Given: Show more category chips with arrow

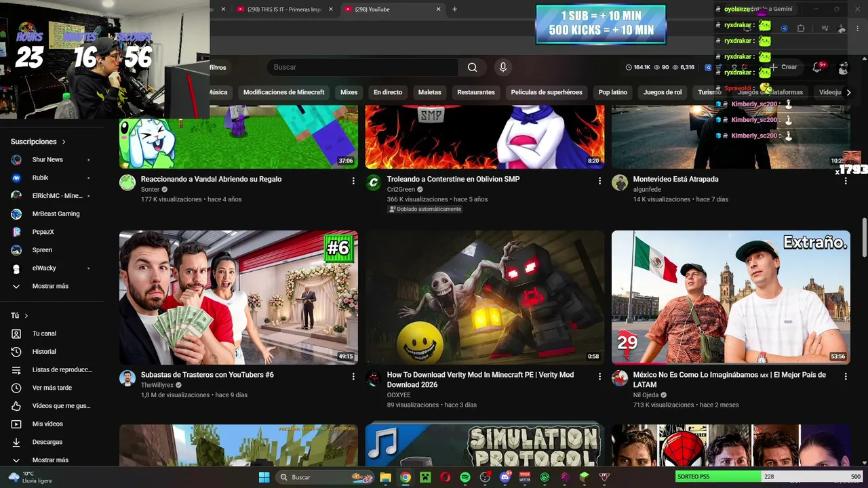Looking at the screenshot, I should (848, 92).
